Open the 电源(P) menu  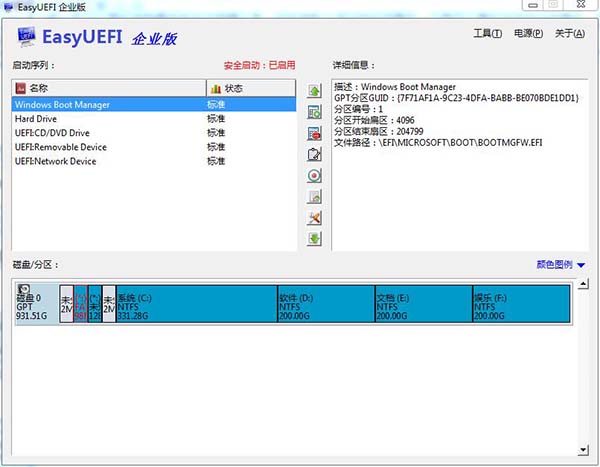click(x=528, y=33)
